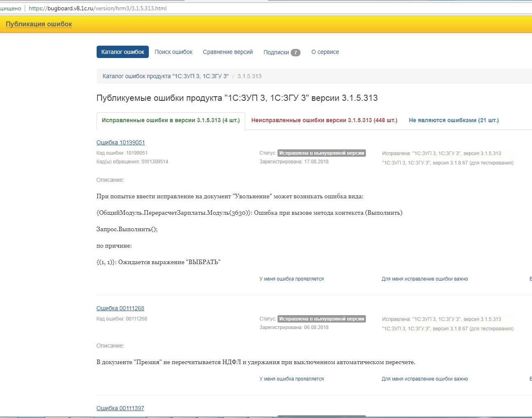Screen dimensions: 532x418
Task: Click text Зарегистрирована: 17.08.2018
Action: [x=294, y=162]
